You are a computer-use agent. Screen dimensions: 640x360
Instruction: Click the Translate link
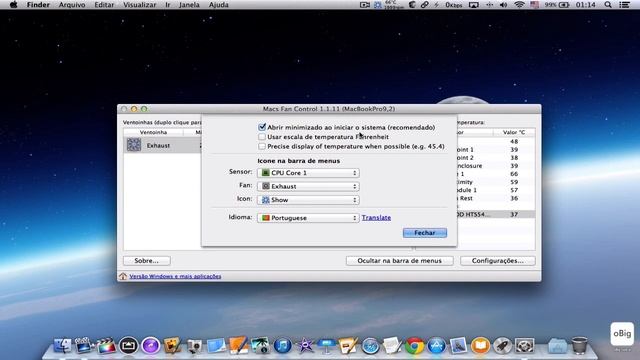(x=376, y=218)
